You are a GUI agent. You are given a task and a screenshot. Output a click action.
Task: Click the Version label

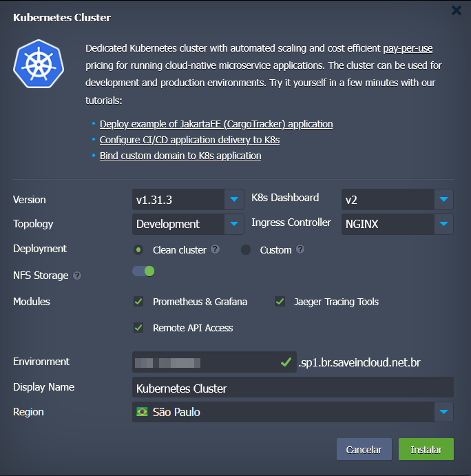pos(30,200)
